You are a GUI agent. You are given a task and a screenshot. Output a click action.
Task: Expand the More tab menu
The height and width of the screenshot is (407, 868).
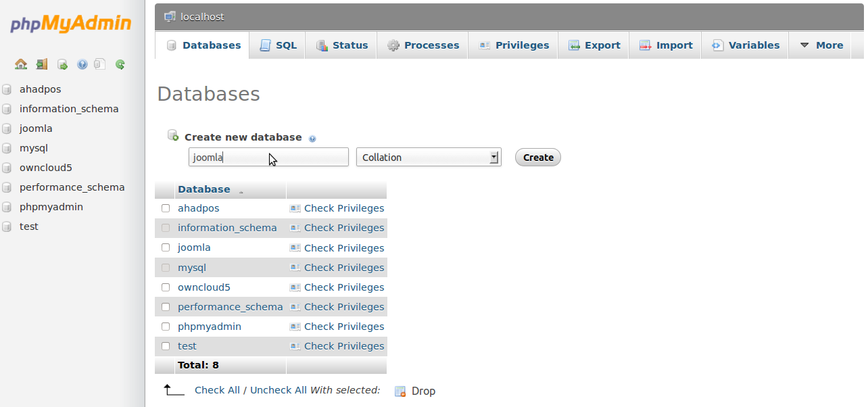click(821, 45)
